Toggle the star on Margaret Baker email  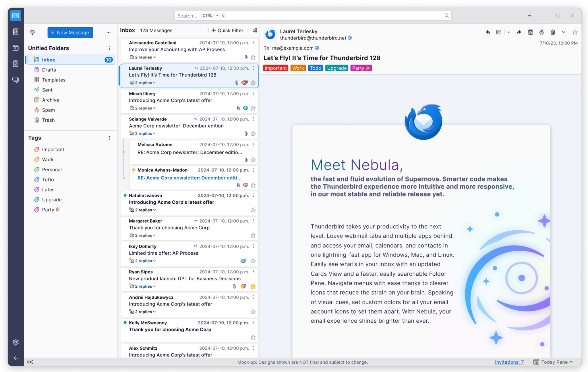coord(253,235)
